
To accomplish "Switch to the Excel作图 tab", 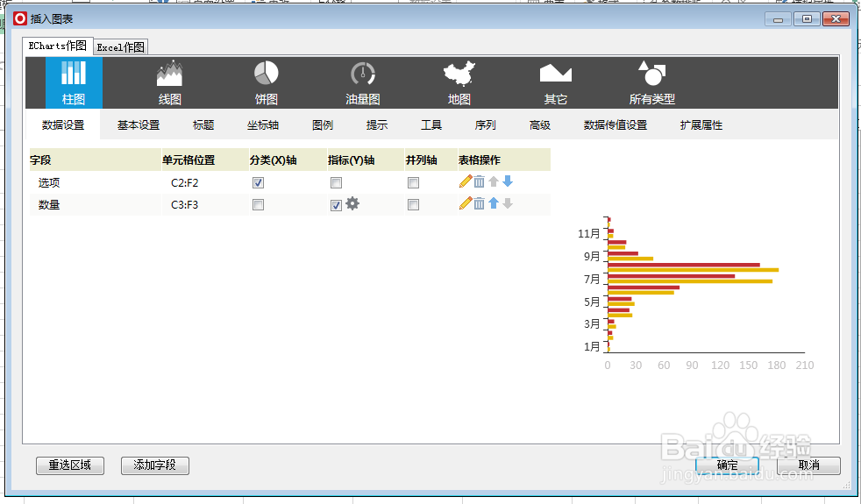I will pos(121,47).
